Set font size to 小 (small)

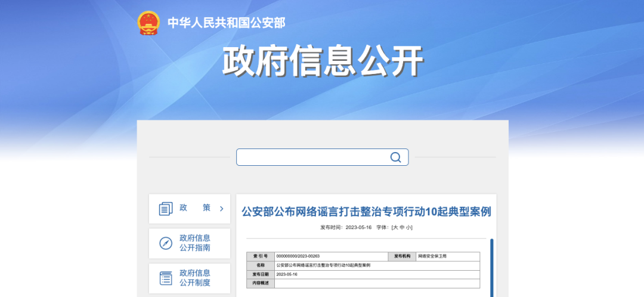pos(408,227)
